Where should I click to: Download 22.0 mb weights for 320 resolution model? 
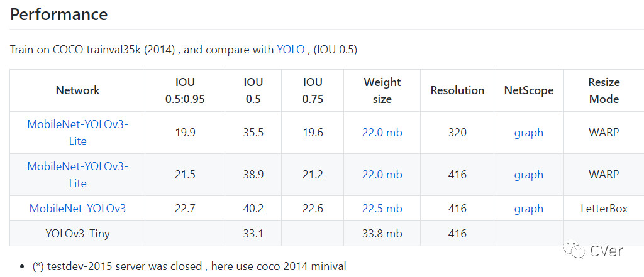coord(382,133)
